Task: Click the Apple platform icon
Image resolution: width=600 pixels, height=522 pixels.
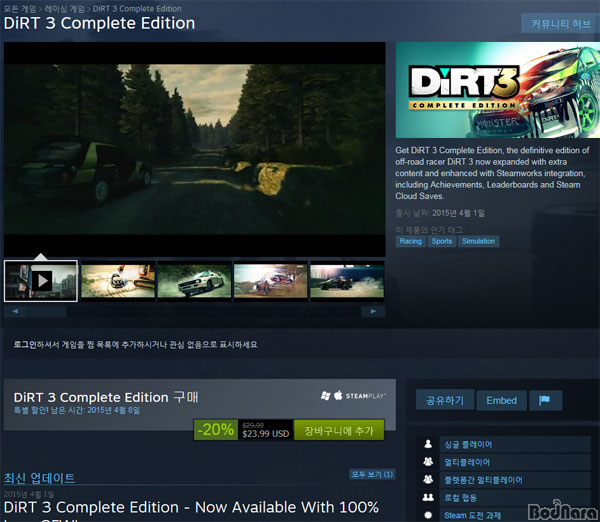Action: (x=338, y=395)
